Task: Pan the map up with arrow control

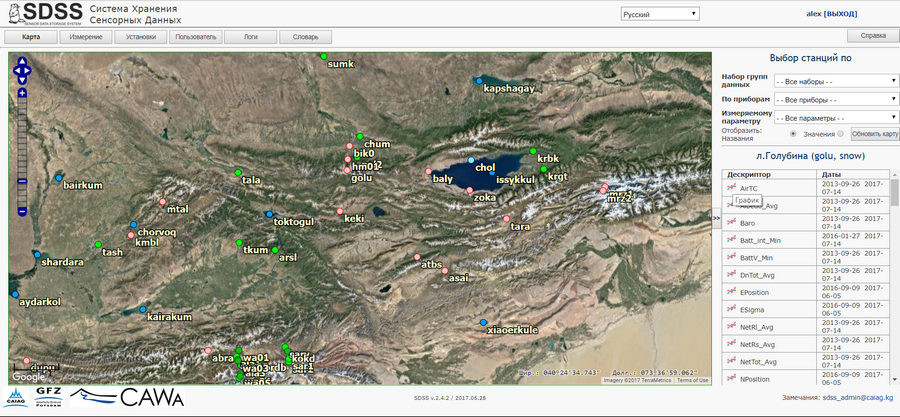Action: tap(21, 60)
